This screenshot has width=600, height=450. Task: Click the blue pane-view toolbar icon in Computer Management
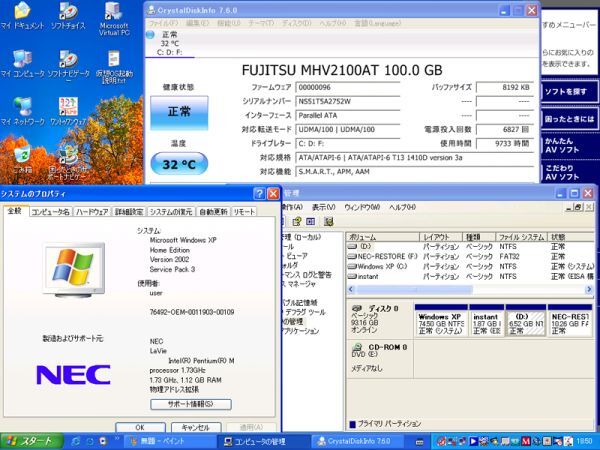(311, 222)
